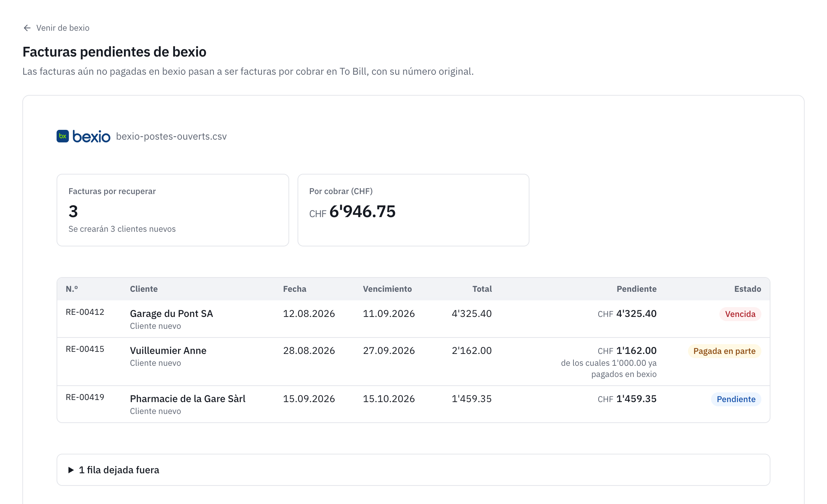Click the 'N.º' column header
827x504 pixels.
pyautogui.click(x=72, y=289)
